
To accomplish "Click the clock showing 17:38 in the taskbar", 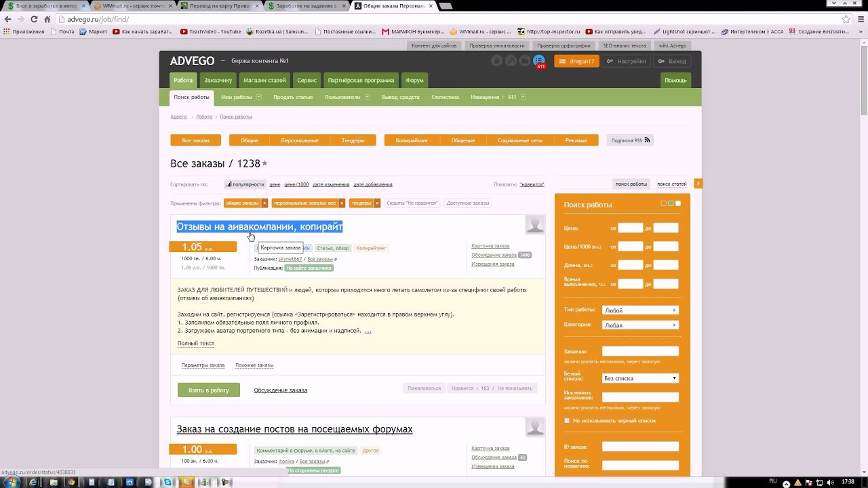I will (x=848, y=482).
